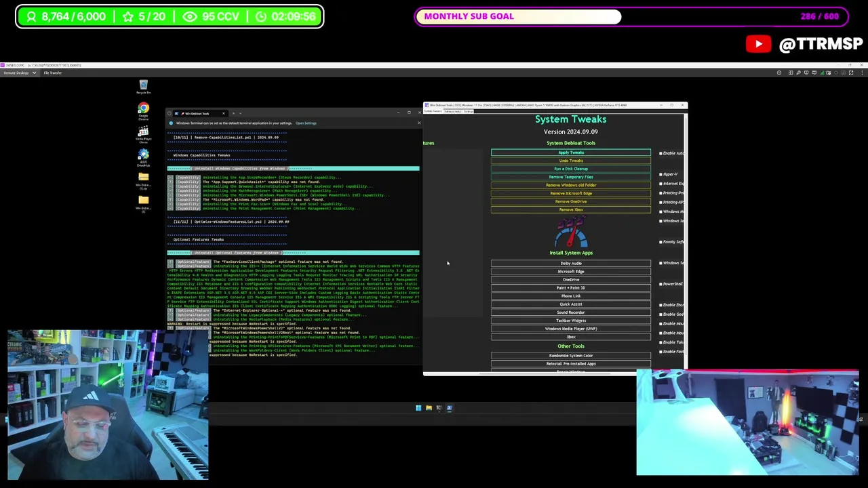Click Open Settings link in terminal notice
This screenshot has width=868, height=488.
(306, 123)
